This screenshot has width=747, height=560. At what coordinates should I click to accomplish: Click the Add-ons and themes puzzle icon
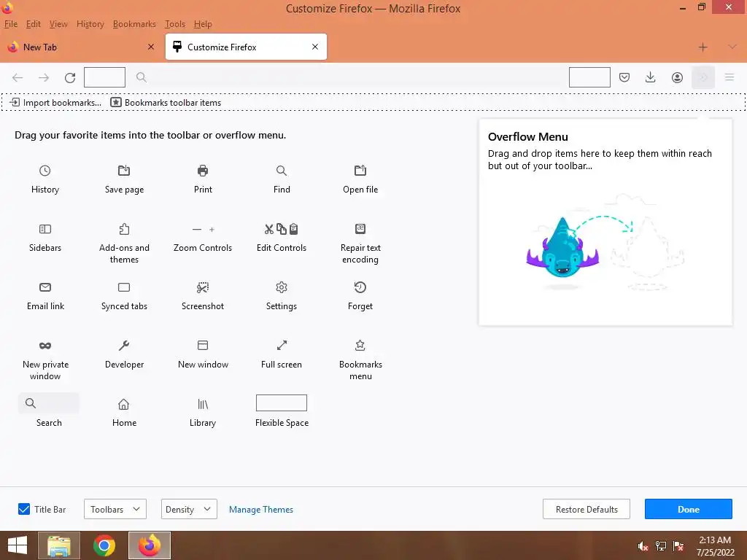pyautogui.click(x=124, y=229)
